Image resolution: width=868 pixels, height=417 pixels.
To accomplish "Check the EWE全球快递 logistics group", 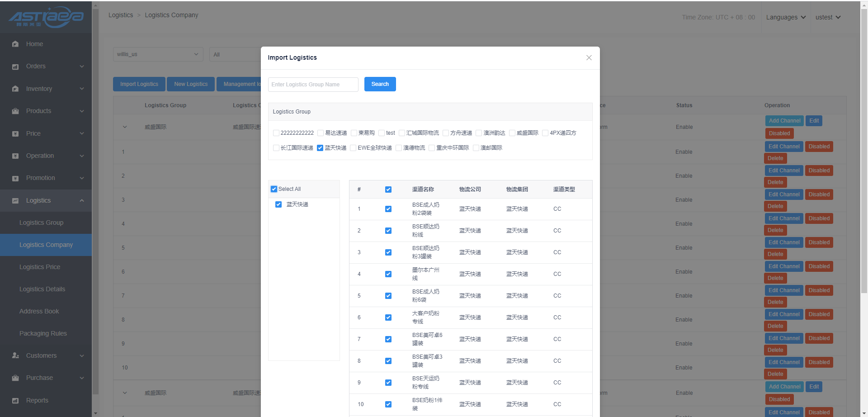I will [353, 148].
